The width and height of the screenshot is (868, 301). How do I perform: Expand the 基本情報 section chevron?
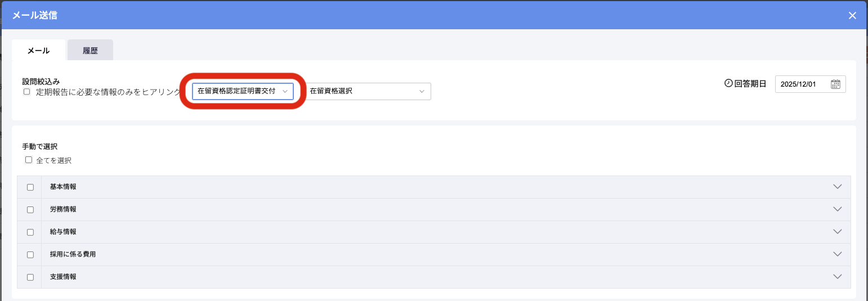(837, 187)
